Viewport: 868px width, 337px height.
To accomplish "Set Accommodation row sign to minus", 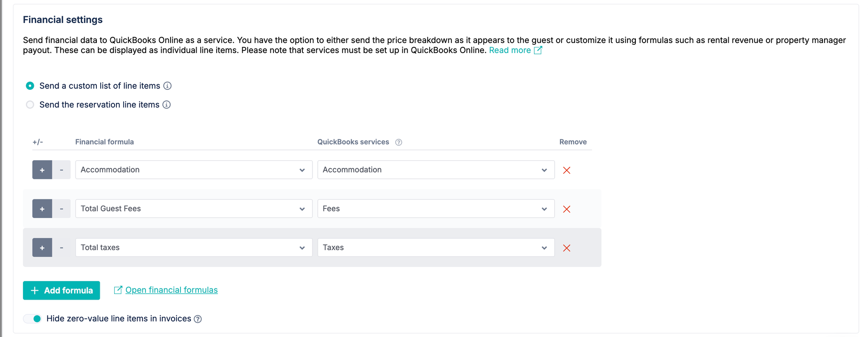I will pos(62,170).
